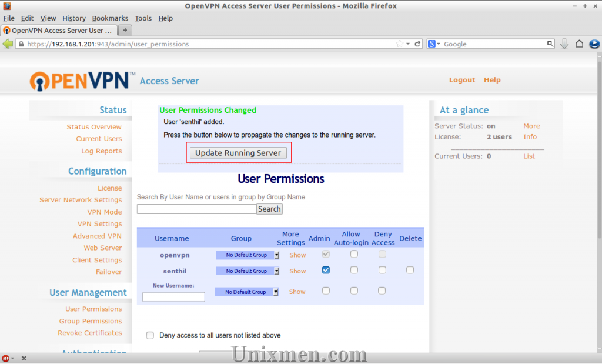Open the Bookmarks menu
Viewport: 602px width, 364px height.
pos(110,18)
